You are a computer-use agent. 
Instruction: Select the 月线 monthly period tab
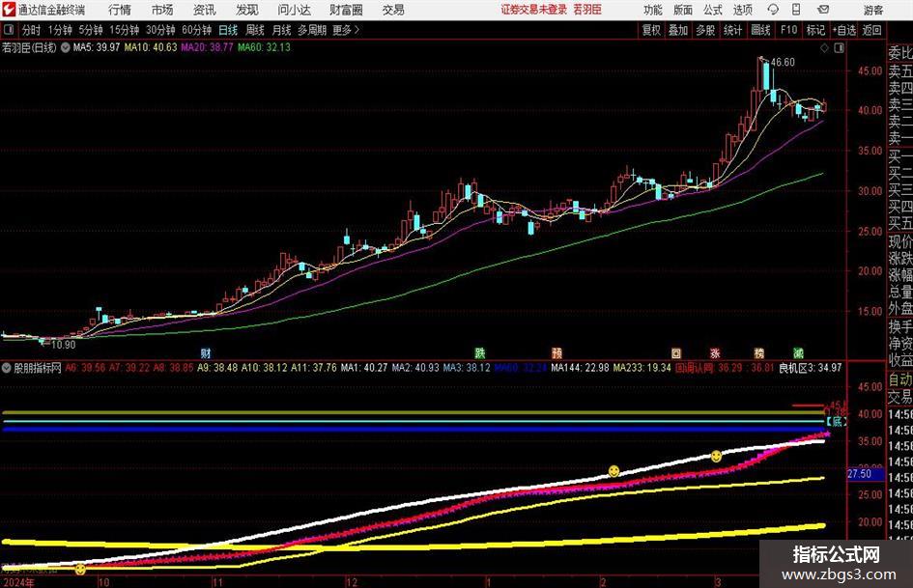pos(282,30)
